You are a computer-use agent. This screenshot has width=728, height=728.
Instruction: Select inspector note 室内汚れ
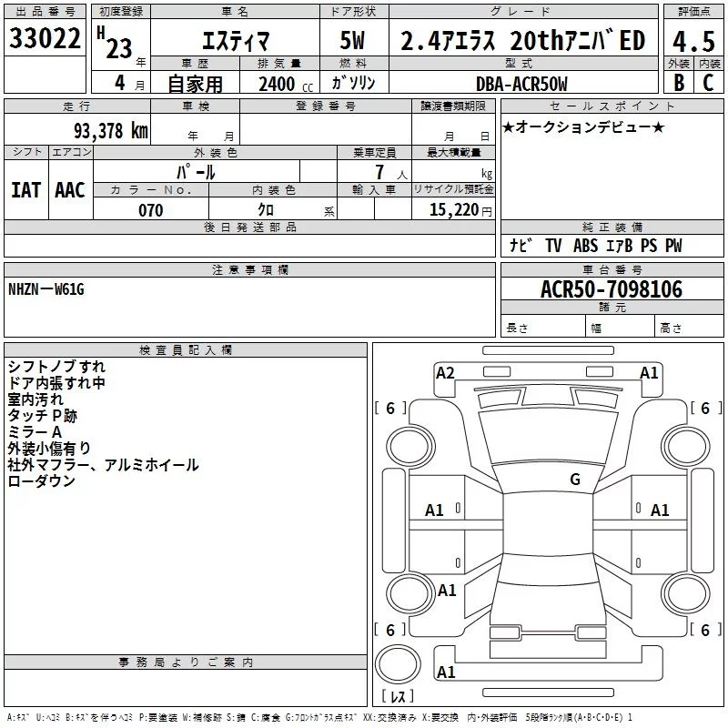(x=35, y=399)
